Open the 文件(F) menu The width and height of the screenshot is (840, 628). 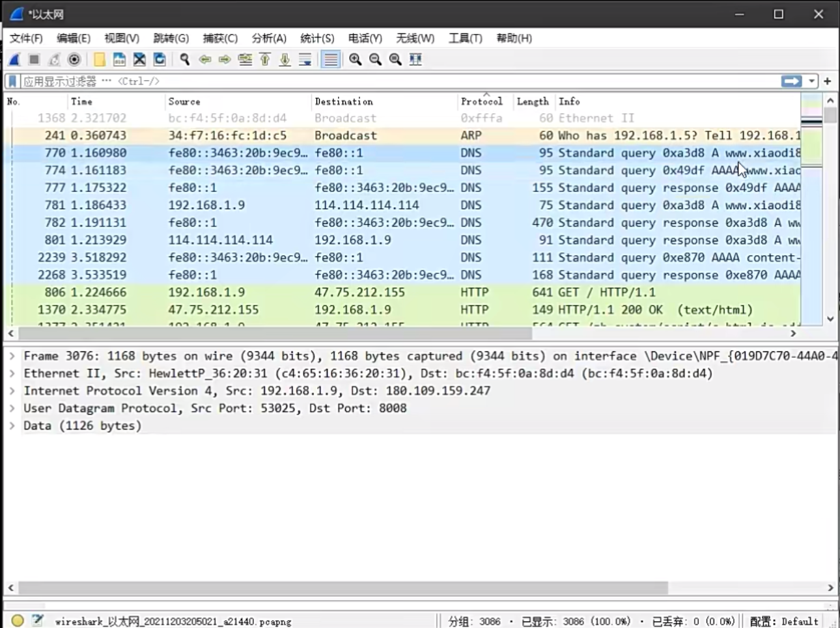point(26,38)
